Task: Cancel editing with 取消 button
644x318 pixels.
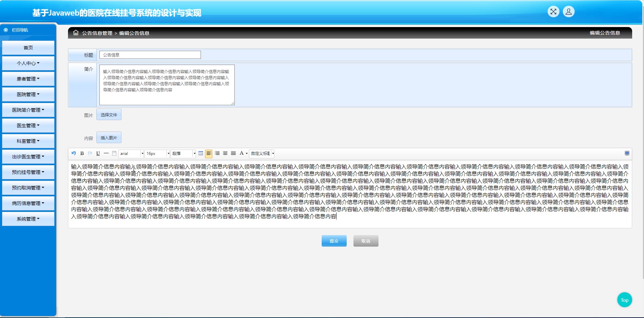Action: point(366,241)
